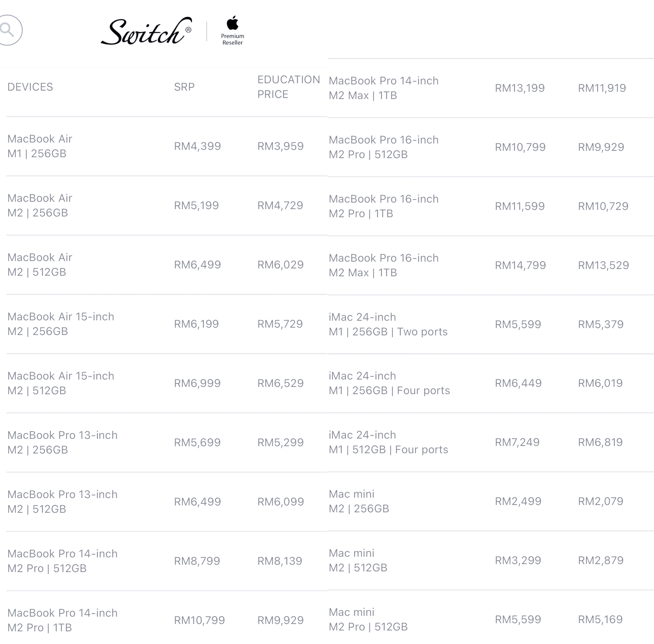Select the SRP column header
The height and width of the screenshot is (644, 654).
coord(184,87)
